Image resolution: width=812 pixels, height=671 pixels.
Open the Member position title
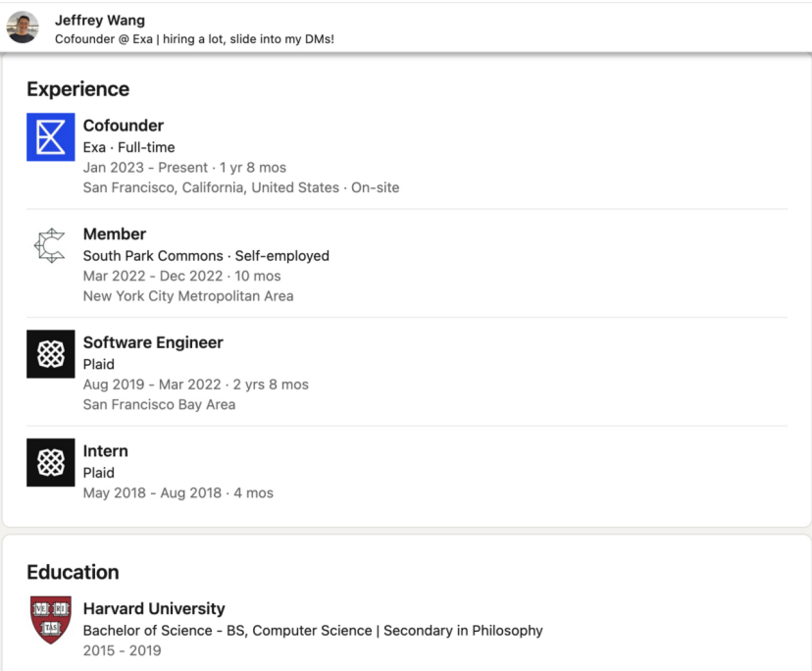point(115,233)
